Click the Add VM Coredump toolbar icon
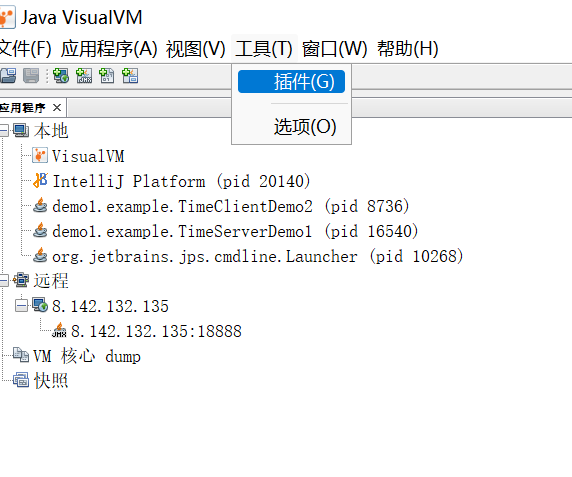The image size is (572, 477). 107,76
